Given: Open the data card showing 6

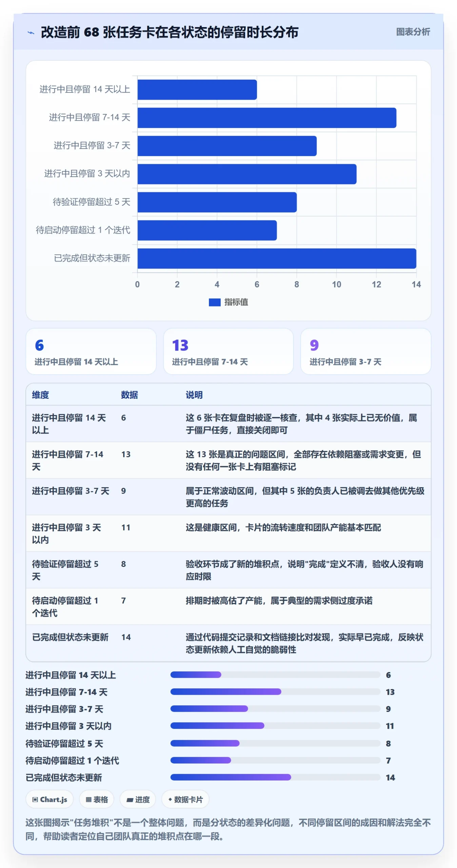Looking at the screenshot, I should click(x=91, y=351).
